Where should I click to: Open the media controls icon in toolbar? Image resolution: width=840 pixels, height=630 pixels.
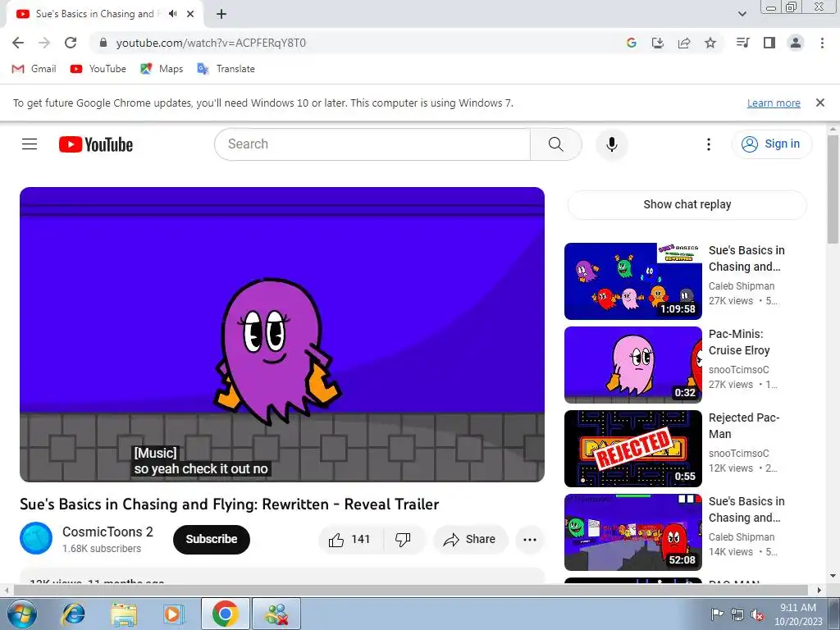[742, 43]
